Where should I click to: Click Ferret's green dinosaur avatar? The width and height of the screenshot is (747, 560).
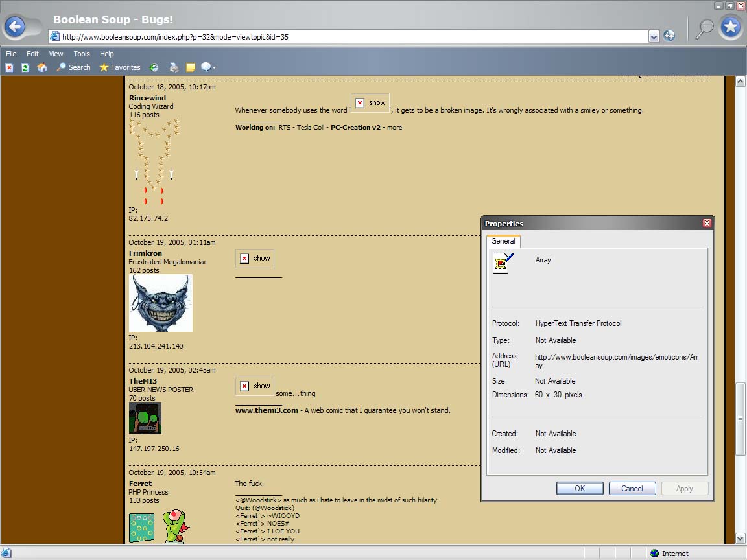(x=177, y=527)
